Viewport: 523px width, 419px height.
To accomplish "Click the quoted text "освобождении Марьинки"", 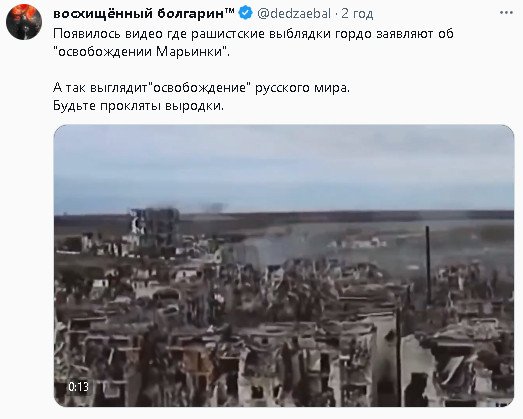I will (140, 52).
